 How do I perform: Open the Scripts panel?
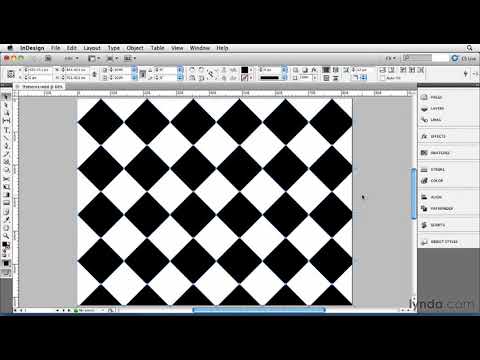pos(433,225)
